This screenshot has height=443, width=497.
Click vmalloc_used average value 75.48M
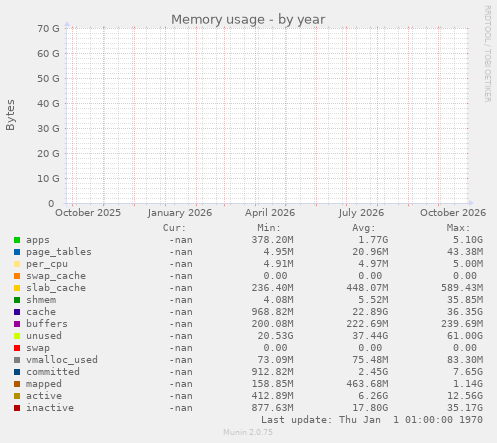(370, 360)
